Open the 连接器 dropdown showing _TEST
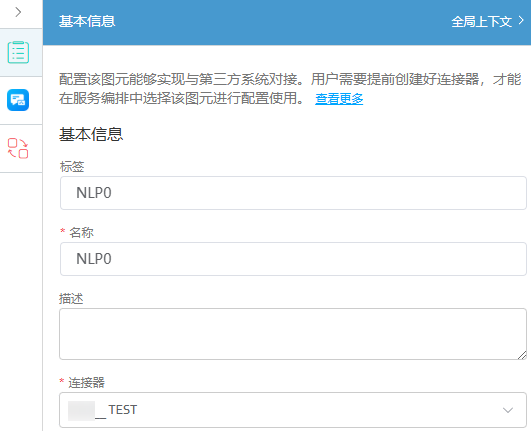531x431 pixels. click(x=293, y=410)
